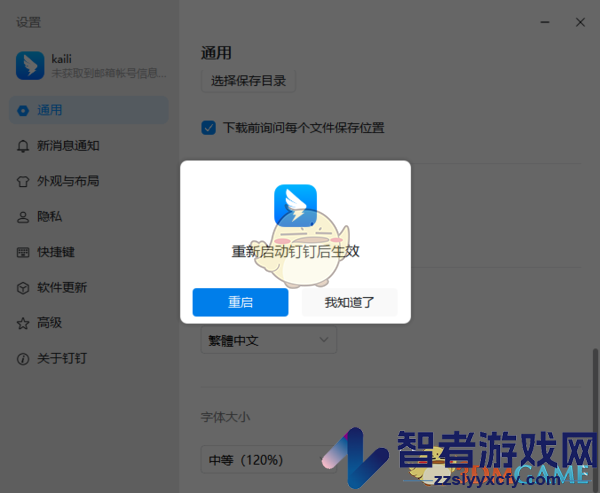Click the cube icon beside 软件更新
The image size is (600, 493).
pyautogui.click(x=23, y=288)
